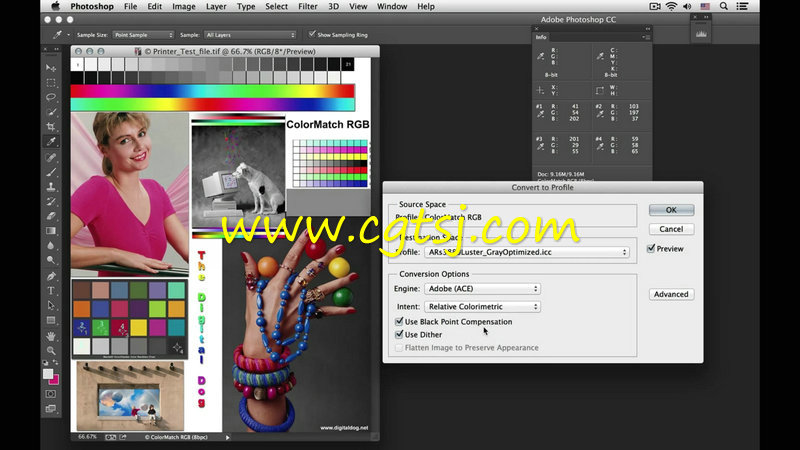The width and height of the screenshot is (800, 450).
Task: Click the #3 color sampler eyedropper in Info
Action: tap(540, 147)
